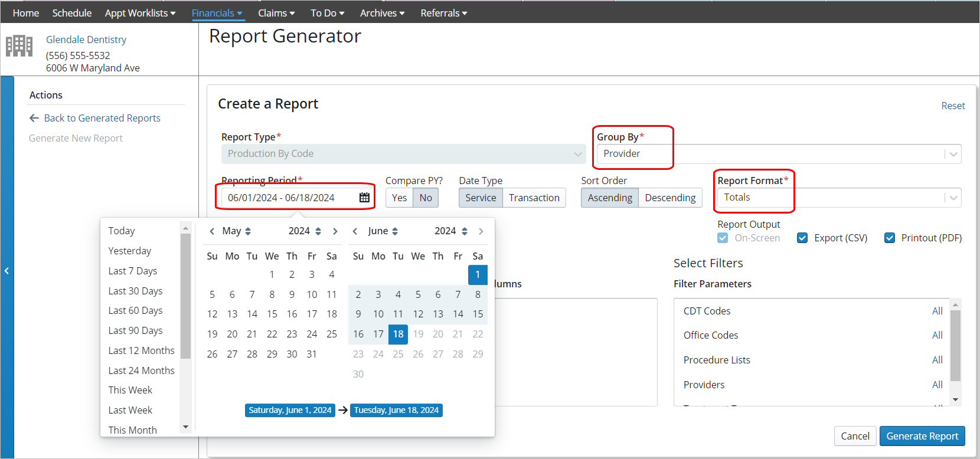Viewport: 980px width, 459px height.
Task: Click the date preset list scrollbar
Action: click(185, 295)
